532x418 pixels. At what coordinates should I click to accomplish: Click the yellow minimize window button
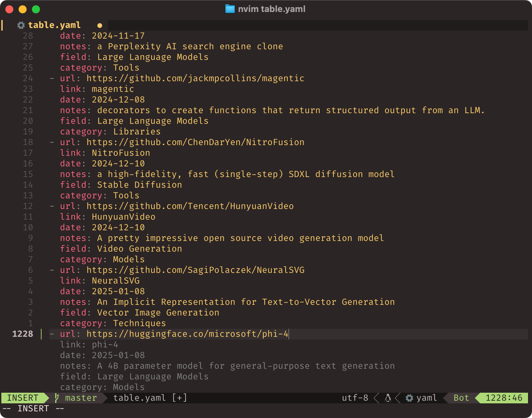click(23, 9)
